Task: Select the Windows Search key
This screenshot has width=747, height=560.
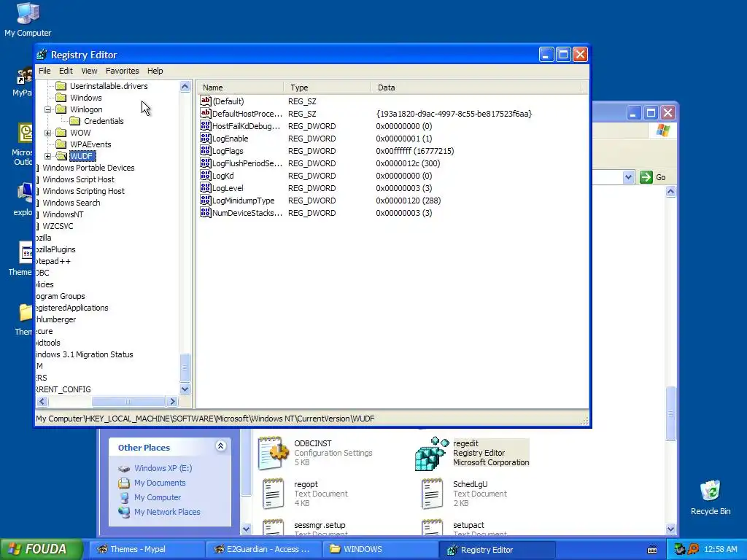Action: click(71, 203)
